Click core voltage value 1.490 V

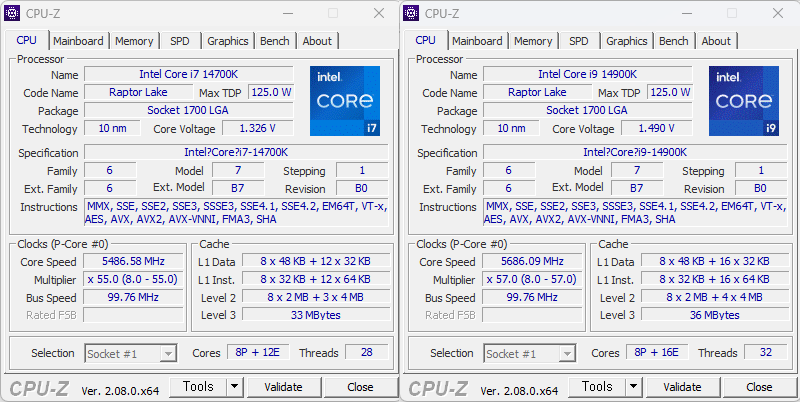(657, 128)
